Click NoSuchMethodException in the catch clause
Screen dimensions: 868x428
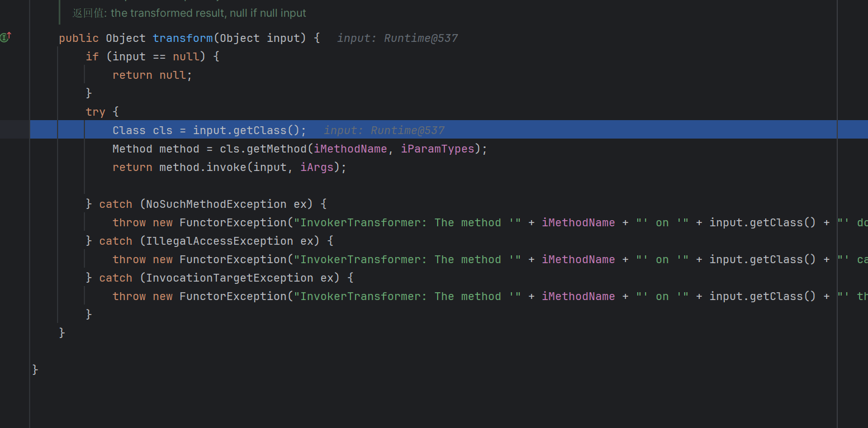coord(216,204)
